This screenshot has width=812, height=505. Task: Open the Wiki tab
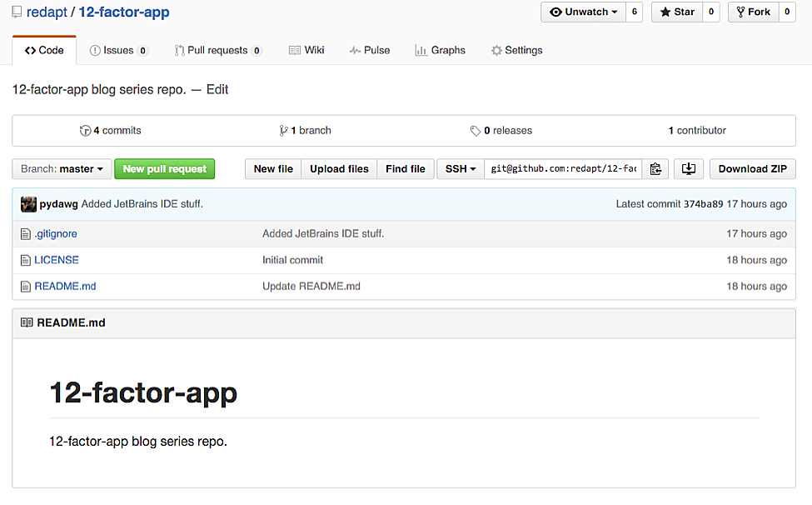pos(306,50)
